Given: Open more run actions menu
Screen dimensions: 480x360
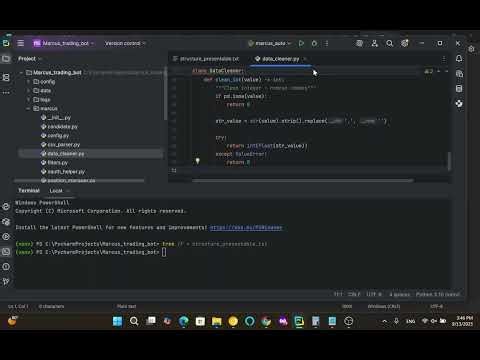Looking at the screenshot, I should pyautogui.click(x=327, y=43).
